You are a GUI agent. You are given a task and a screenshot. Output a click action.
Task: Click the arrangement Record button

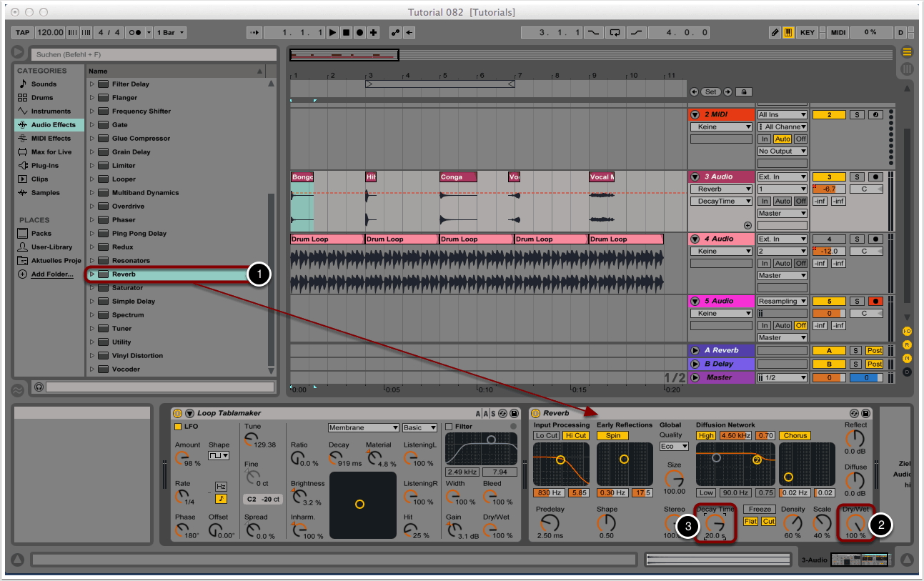point(359,33)
